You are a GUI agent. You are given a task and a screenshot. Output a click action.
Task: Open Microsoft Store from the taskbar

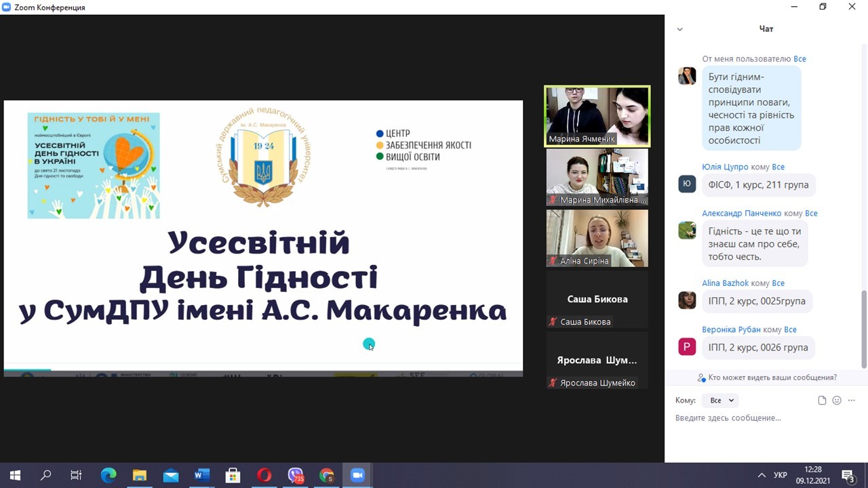[233, 476]
